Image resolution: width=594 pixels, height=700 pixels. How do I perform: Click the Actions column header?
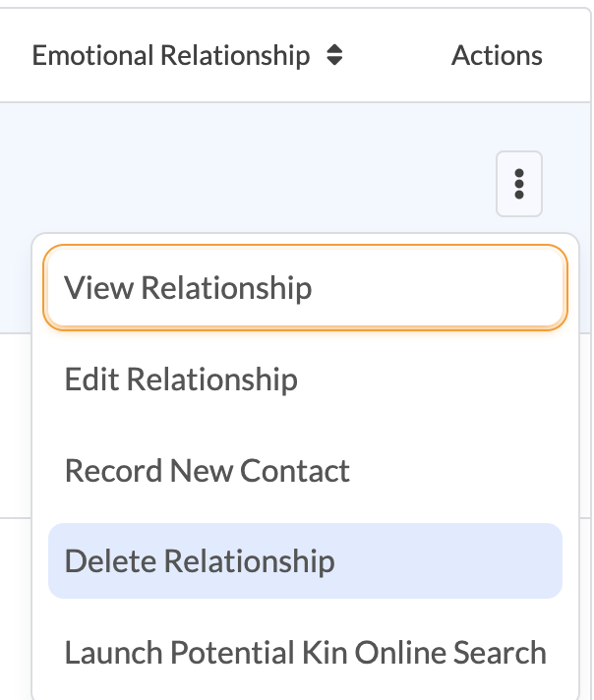497,55
